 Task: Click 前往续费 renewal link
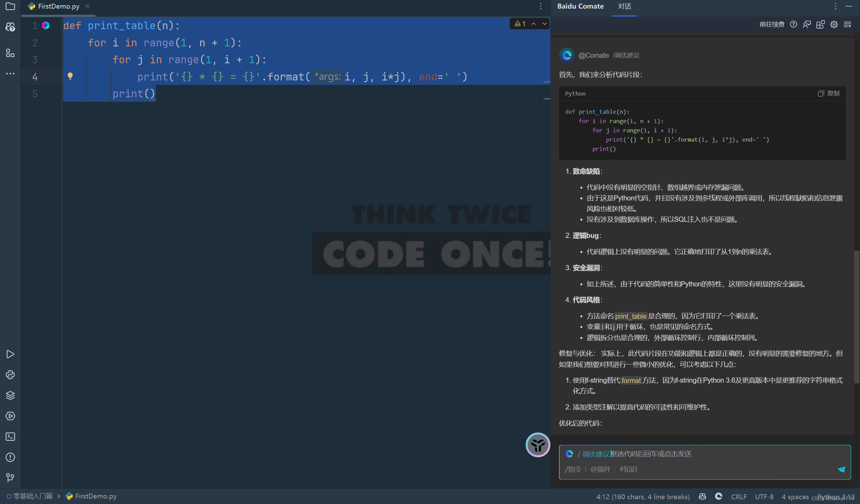[x=772, y=24]
